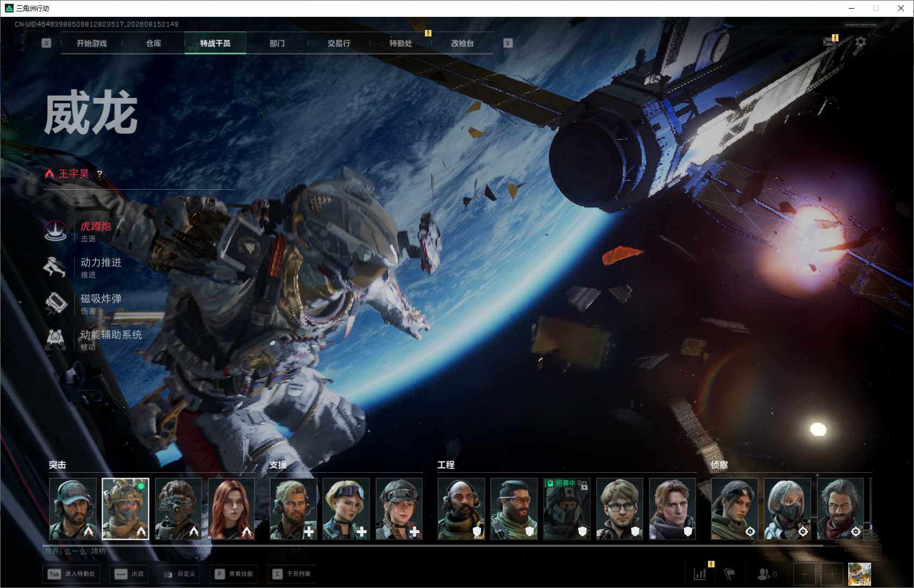Select the 虎蹲炮 skill icon
Screen dimensions: 914x588
coord(55,231)
